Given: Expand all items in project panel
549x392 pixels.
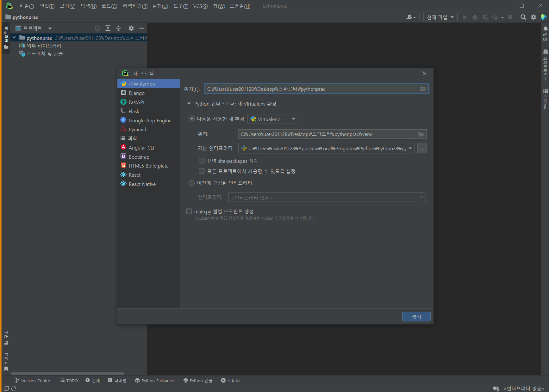Looking at the screenshot, I should (x=108, y=28).
